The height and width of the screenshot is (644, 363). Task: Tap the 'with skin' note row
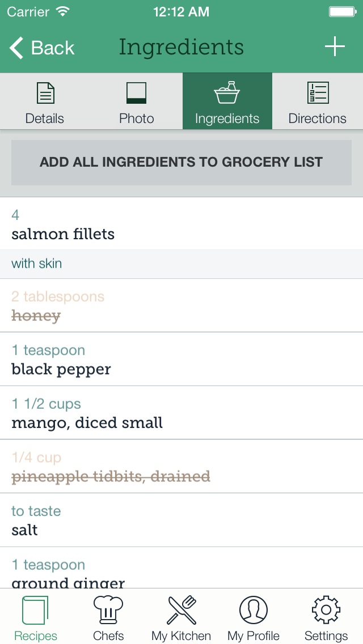[181, 264]
